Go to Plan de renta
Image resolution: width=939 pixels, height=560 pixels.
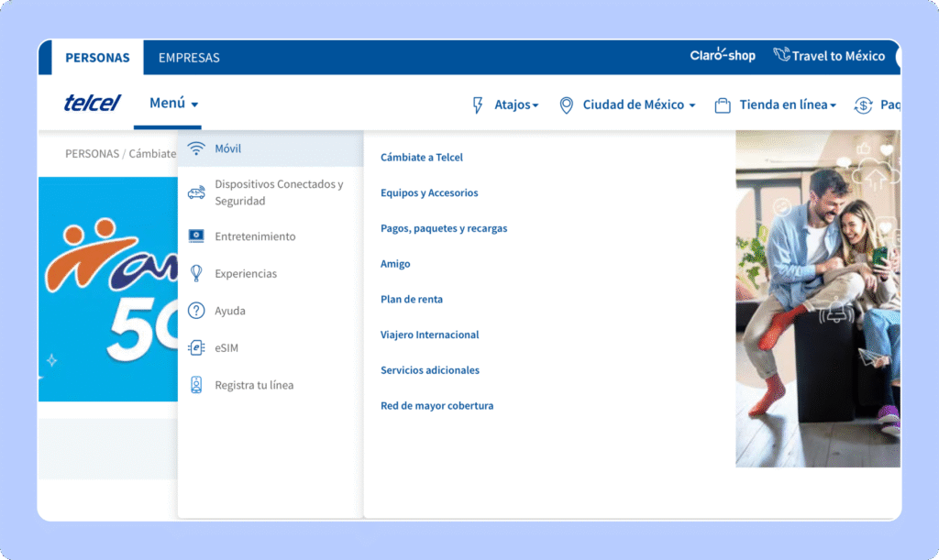tap(412, 300)
